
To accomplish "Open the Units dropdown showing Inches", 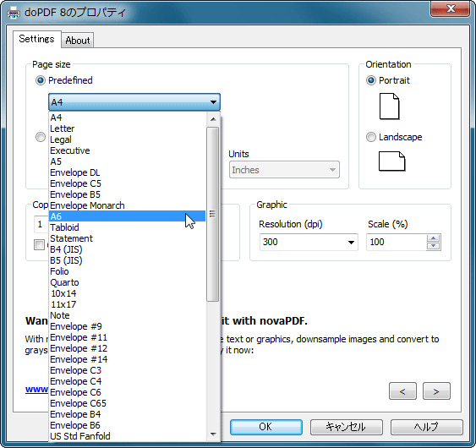I will (x=284, y=170).
